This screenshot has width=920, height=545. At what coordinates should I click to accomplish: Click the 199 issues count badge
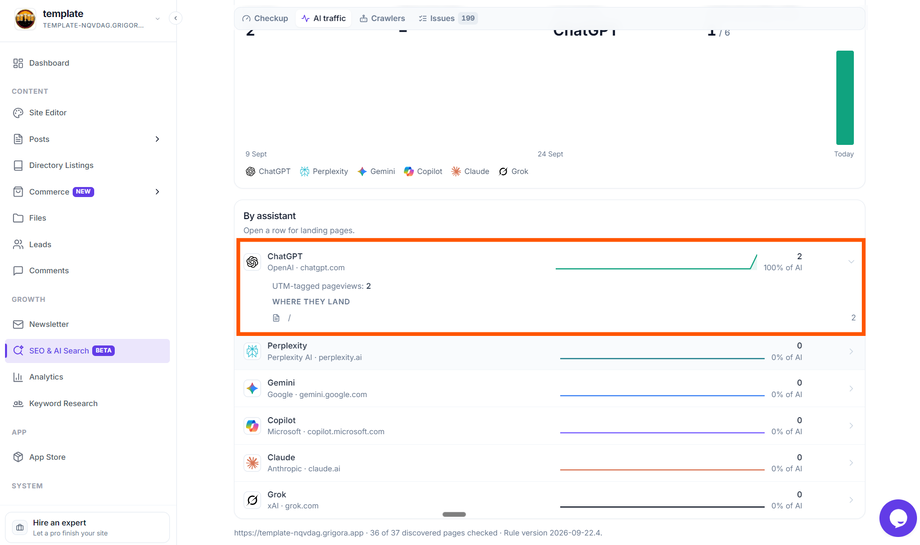click(x=468, y=18)
